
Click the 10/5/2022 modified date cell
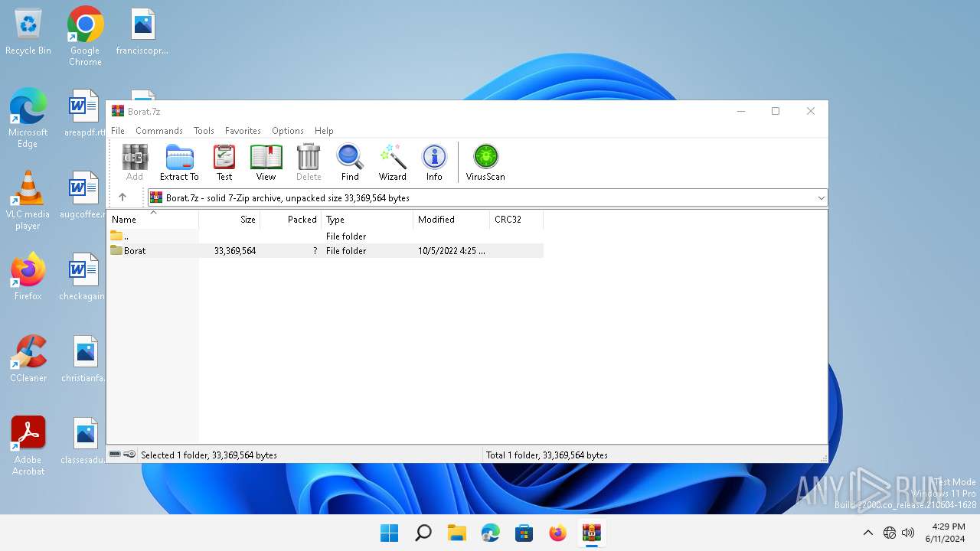click(x=452, y=250)
